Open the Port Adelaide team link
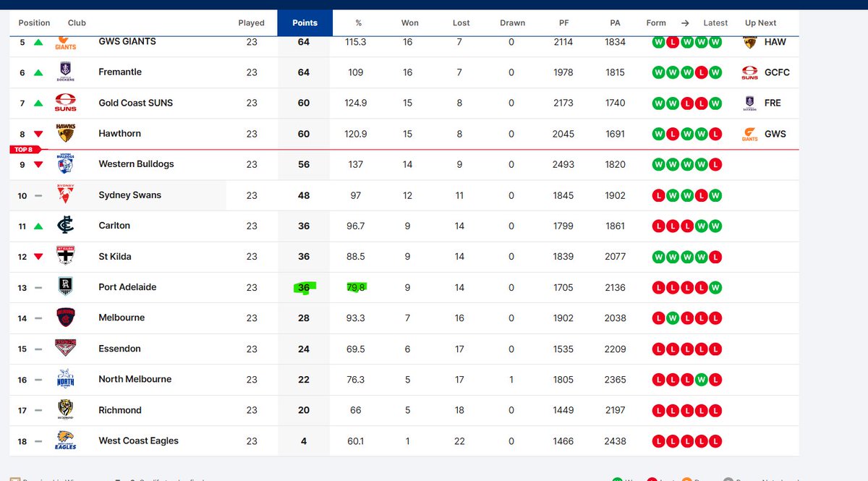Image resolution: width=868 pixels, height=481 pixels. click(x=127, y=287)
